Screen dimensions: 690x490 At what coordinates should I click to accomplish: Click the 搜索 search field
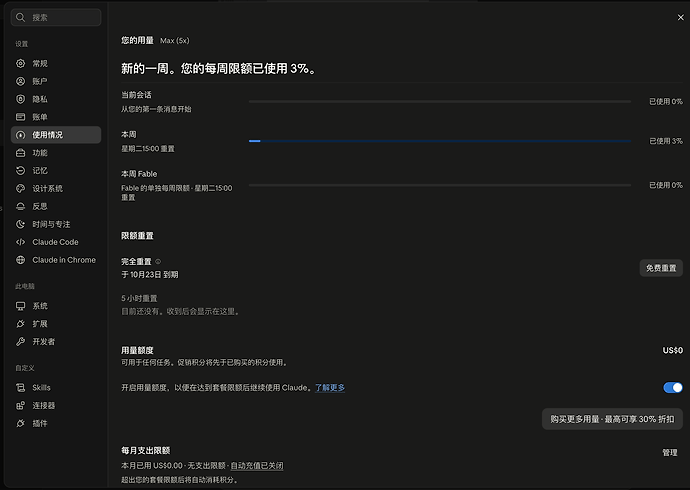point(56,18)
